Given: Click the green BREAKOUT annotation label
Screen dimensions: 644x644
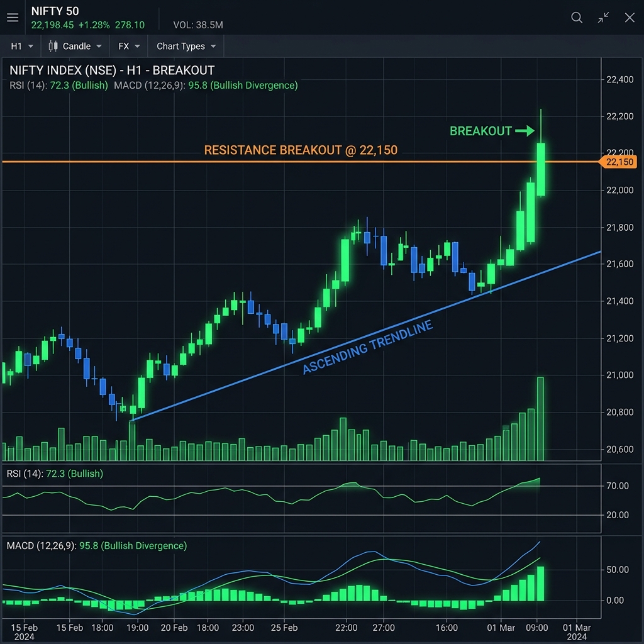Looking at the screenshot, I should pyautogui.click(x=480, y=131).
